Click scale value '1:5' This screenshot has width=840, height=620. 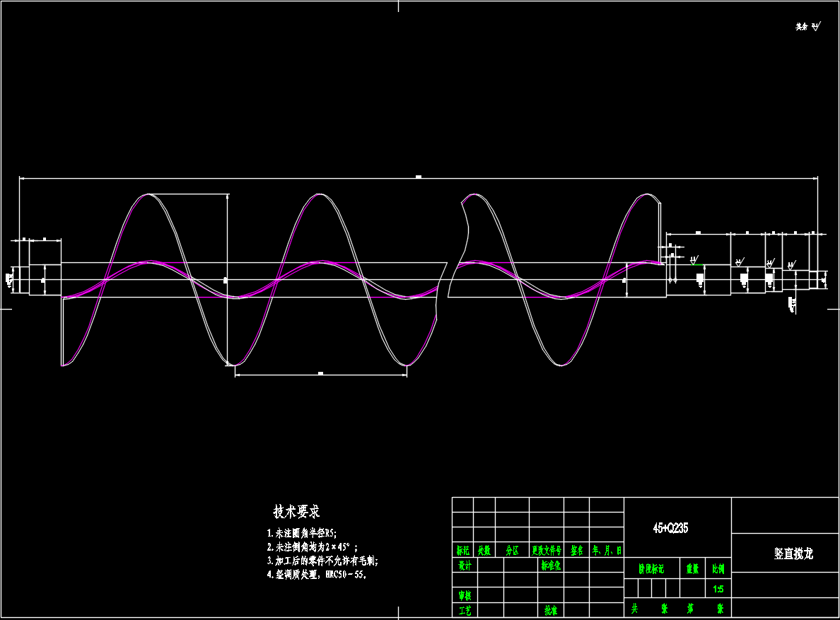(x=718, y=589)
